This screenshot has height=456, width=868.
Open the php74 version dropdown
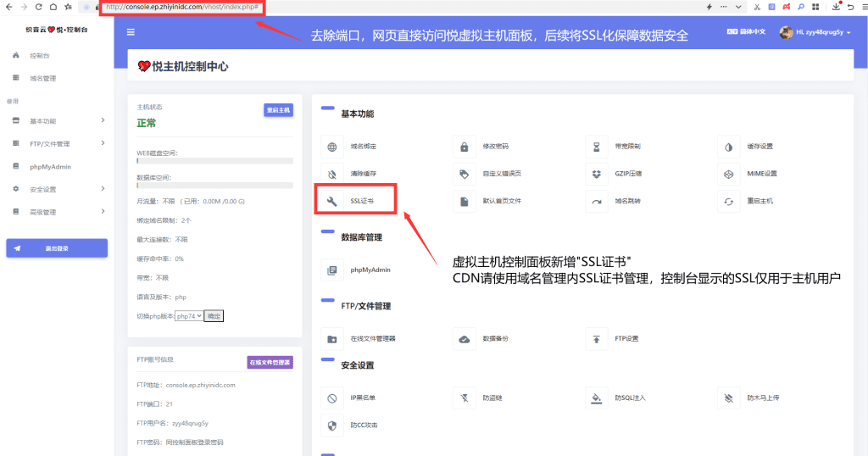point(188,316)
